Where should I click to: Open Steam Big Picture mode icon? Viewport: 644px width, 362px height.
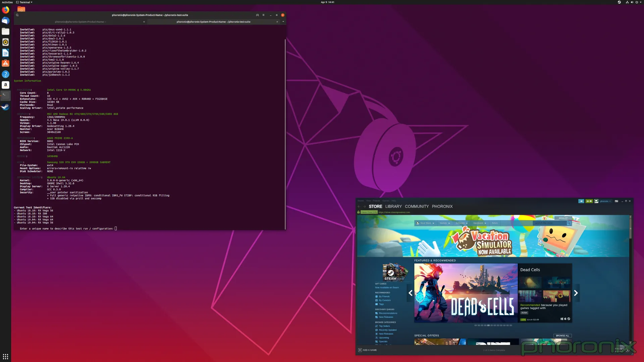(x=616, y=201)
